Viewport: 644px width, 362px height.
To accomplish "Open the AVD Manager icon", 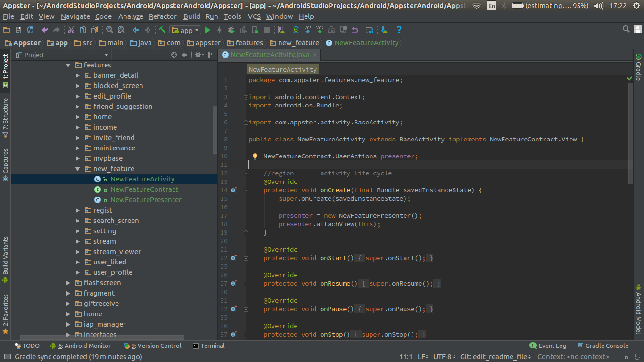I will (281, 30).
